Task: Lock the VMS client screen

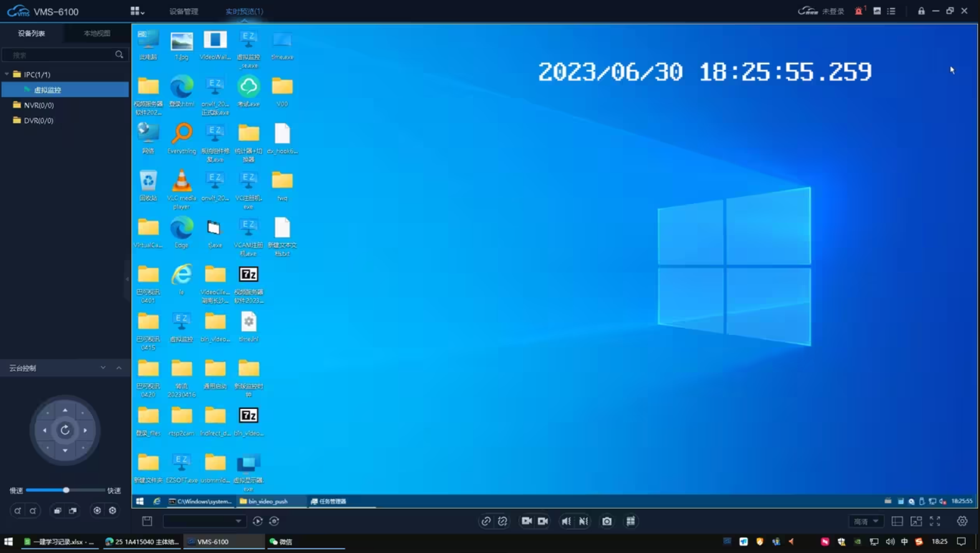Action: (x=921, y=11)
